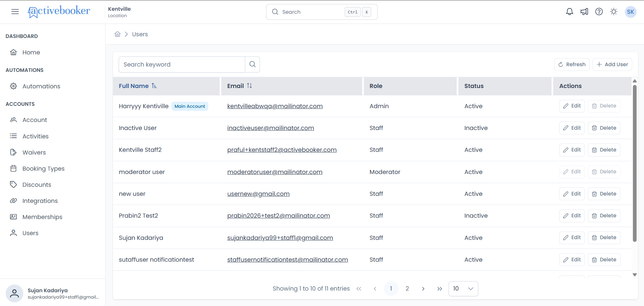
Task: Open moderatoruser@mailinator.com email link
Action: (275, 172)
